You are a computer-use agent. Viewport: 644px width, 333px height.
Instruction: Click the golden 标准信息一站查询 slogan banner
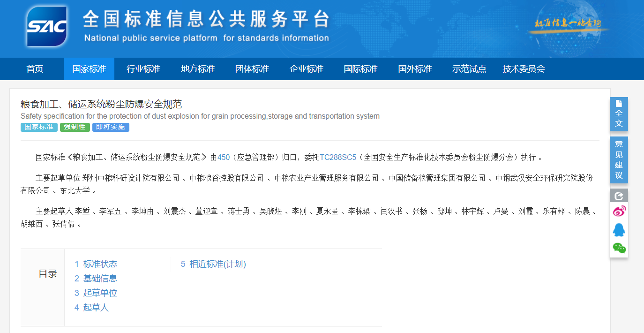point(568,23)
